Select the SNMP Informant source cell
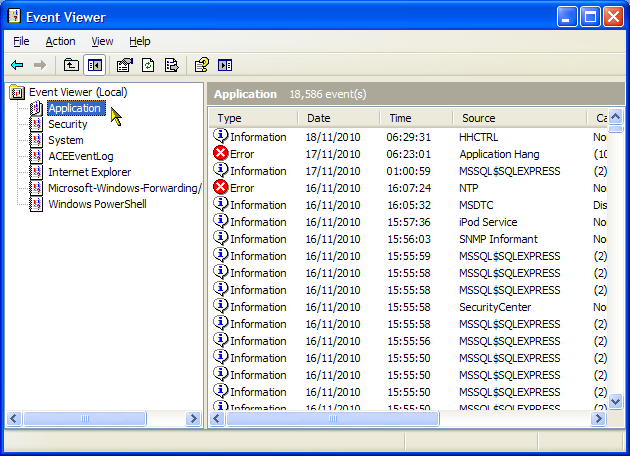Screen dimensions: 630x456 [x=498, y=239]
